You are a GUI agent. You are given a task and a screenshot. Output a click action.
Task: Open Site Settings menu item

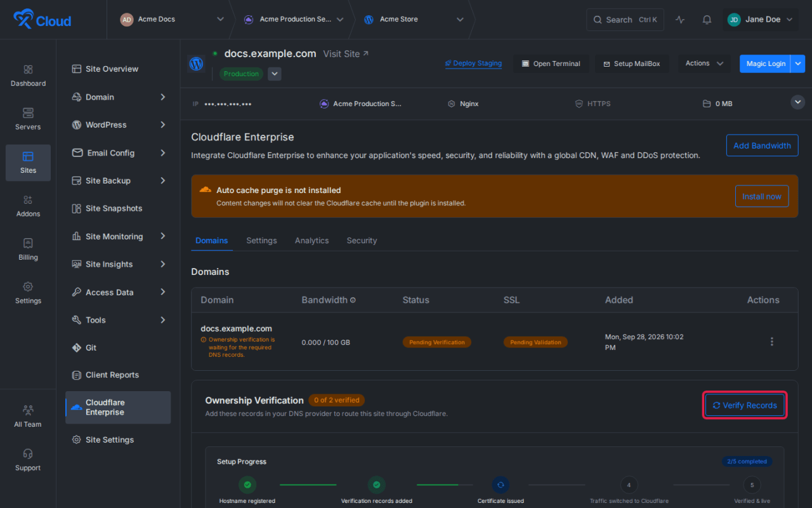tap(118, 440)
